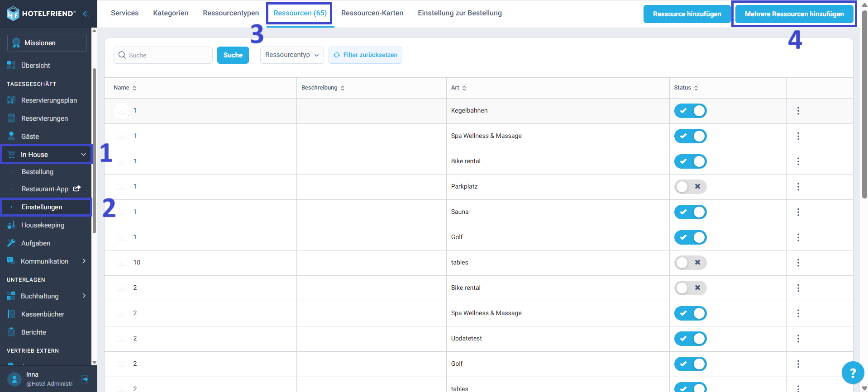This screenshot has height=392, width=868.
Task: Click the Gäste person icon
Action: pyautogui.click(x=11, y=136)
